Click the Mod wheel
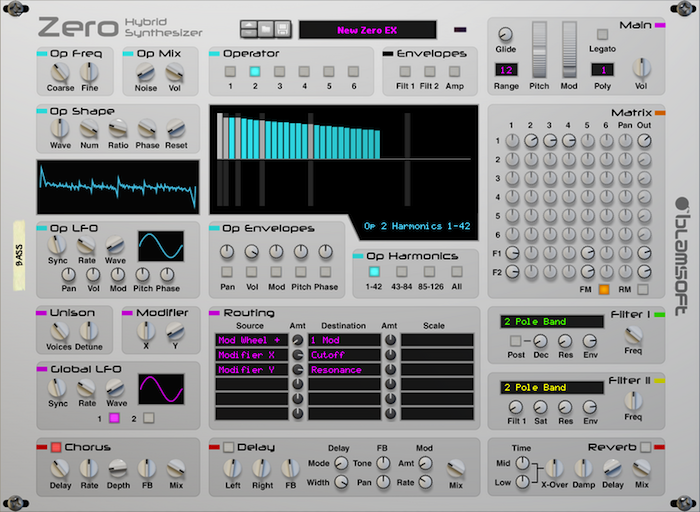 coord(569,50)
